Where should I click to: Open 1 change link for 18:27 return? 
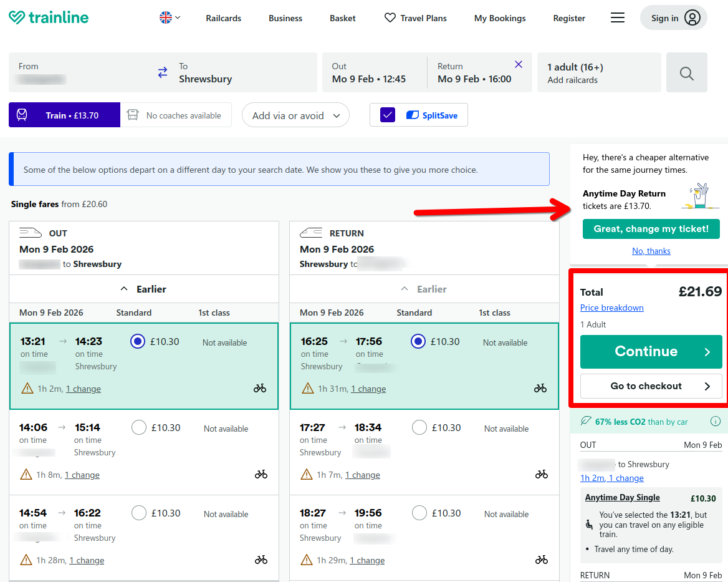point(367,560)
